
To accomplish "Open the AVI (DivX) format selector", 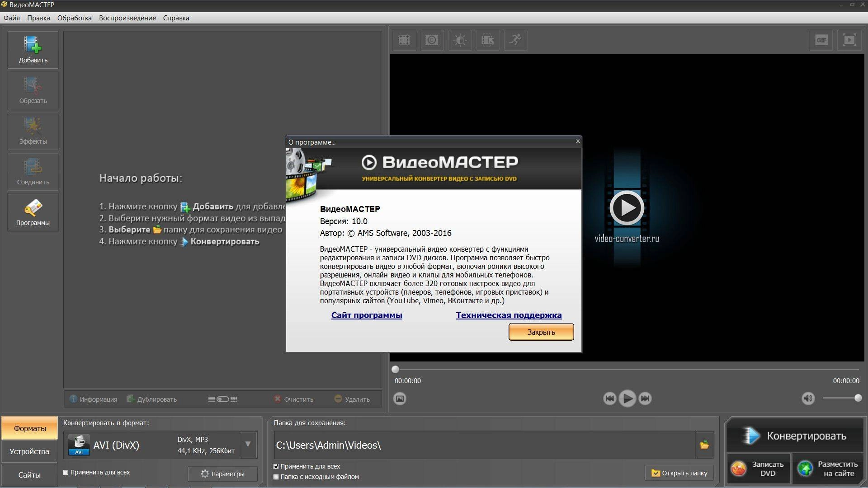I will click(160, 445).
